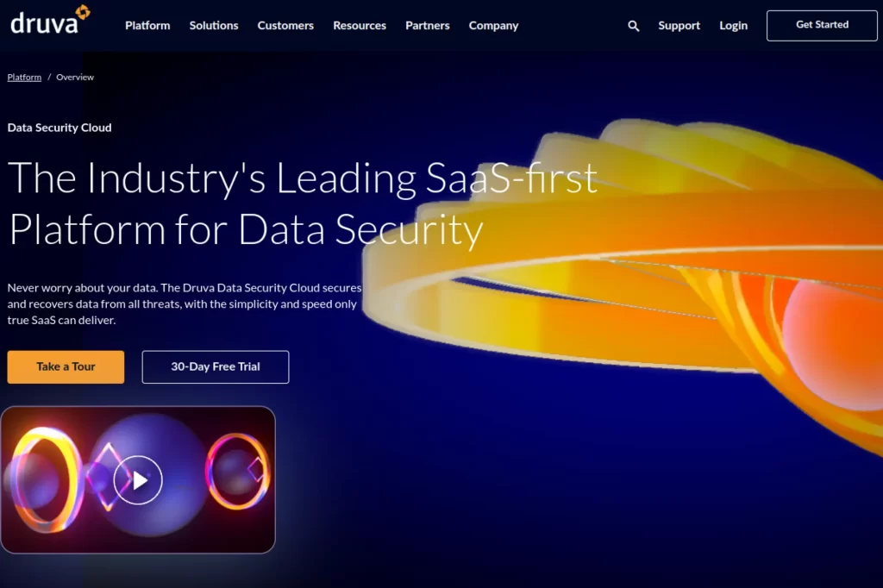Click the orange spark icon next to Druva wordmark
883x588 pixels.
click(82, 14)
